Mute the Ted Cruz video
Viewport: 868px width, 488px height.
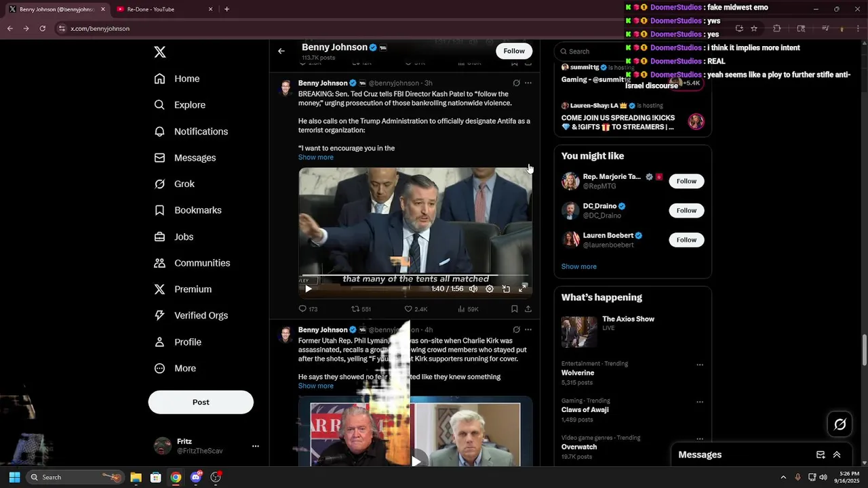(473, 289)
